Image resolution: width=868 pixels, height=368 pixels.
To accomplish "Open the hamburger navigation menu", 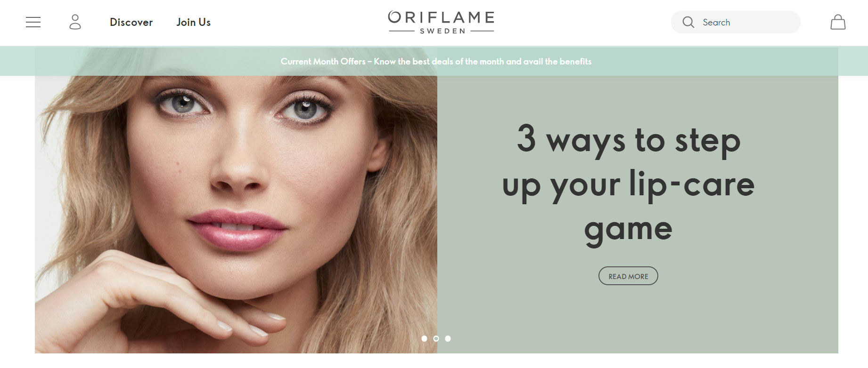I will pos(33,22).
